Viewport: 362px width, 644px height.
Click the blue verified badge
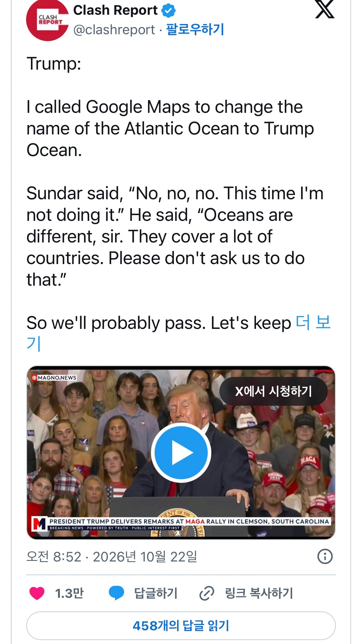click(x=168, y=11)
